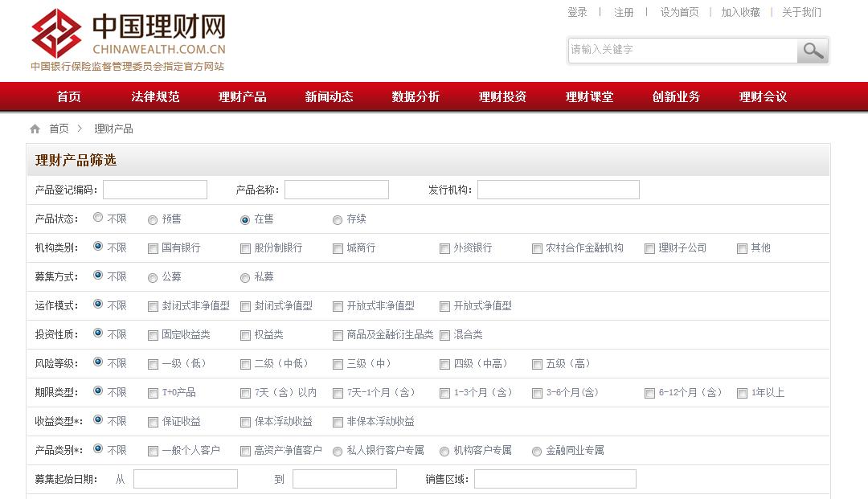Image resolution: width=868 pixels, height=499 pixels.
Task: Click the home icon in the breadcrumb
Action: 34,128
